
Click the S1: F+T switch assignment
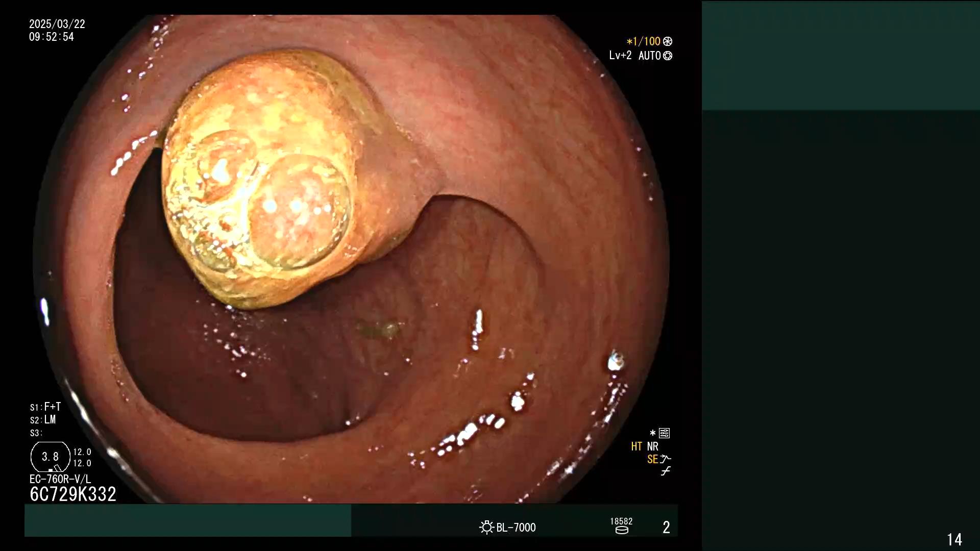point(45,407)
